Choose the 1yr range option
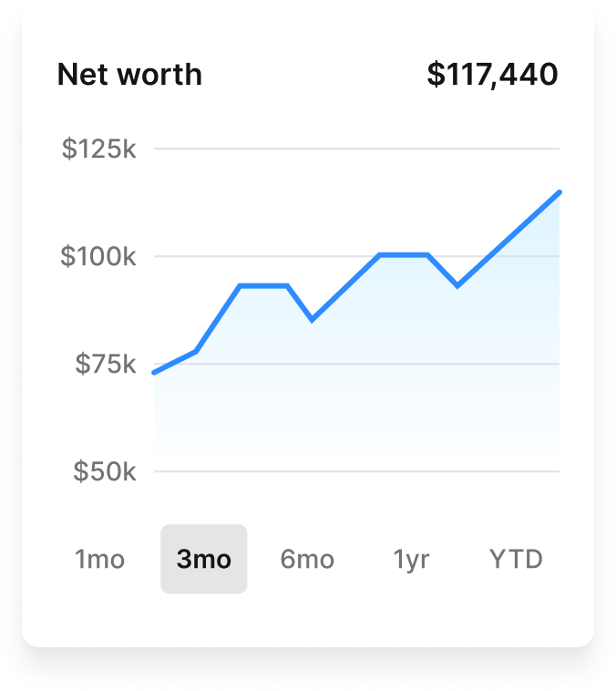This screenshot has height=691, width=616. 411,559
